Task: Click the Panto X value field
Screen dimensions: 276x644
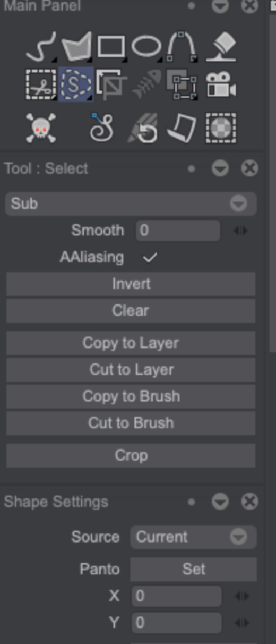Action: coord(177,596)
